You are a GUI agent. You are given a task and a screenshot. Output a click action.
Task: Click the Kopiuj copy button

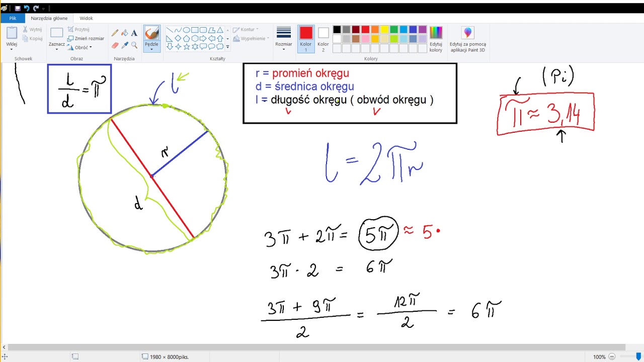pyautogui.click(x=32, y=38)
